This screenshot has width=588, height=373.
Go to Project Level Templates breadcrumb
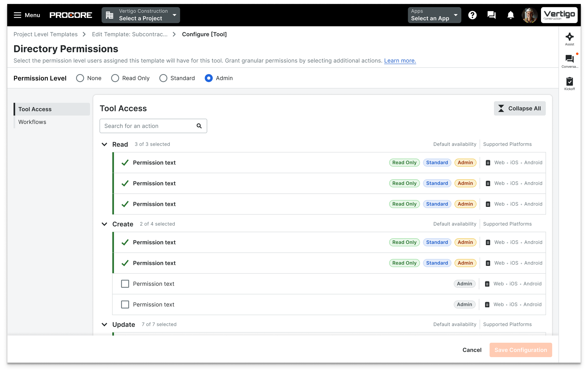click(45, 34)
